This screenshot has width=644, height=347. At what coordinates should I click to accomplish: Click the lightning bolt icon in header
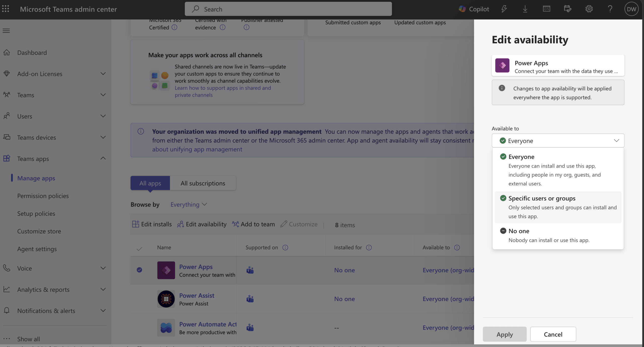coord(504,9)
